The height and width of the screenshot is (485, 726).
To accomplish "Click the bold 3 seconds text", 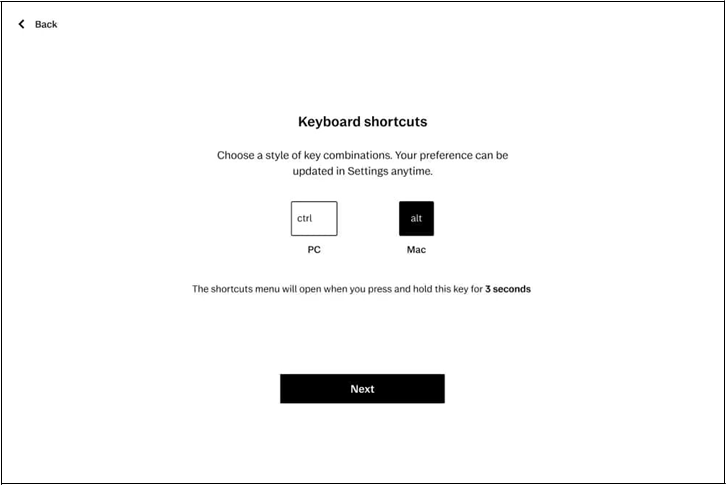I will pyautogui.click(x=508, y=289).
